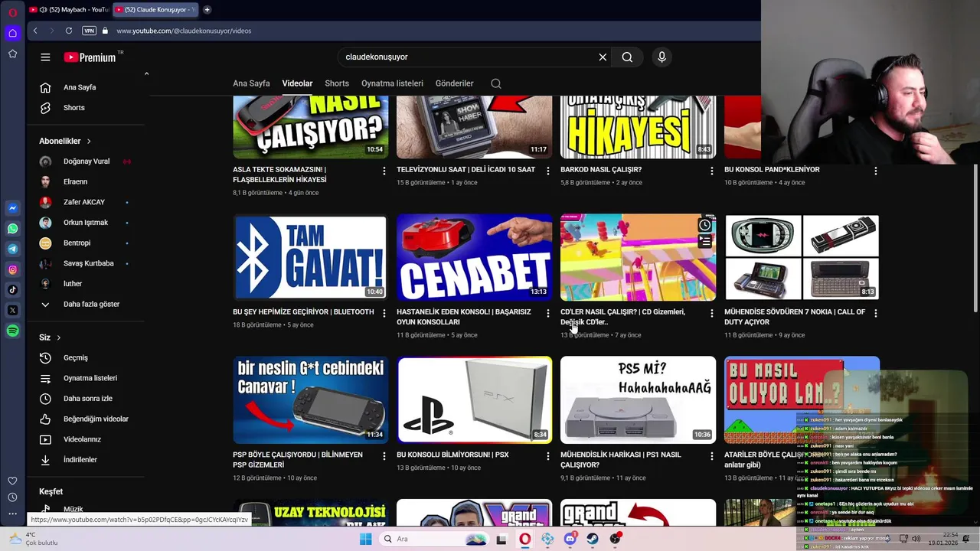Open the YouTube hamburger guide menu
Screen dimensions: 980x551
point(45,57)
